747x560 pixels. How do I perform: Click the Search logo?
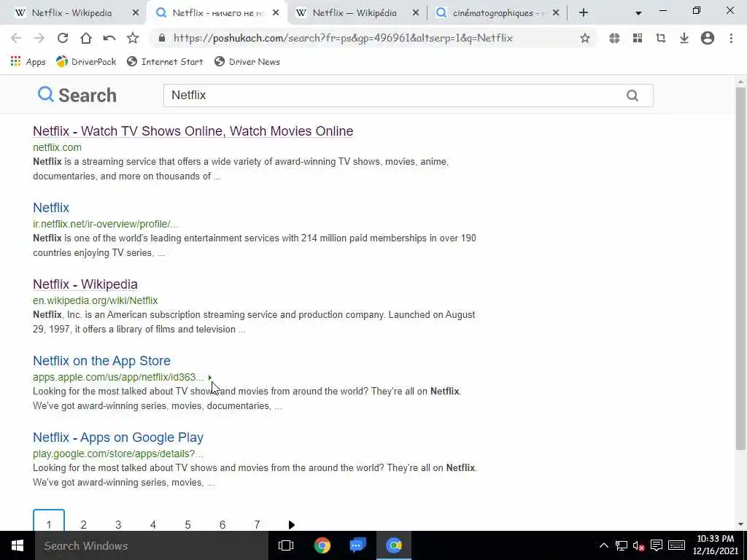click(77, 96)
